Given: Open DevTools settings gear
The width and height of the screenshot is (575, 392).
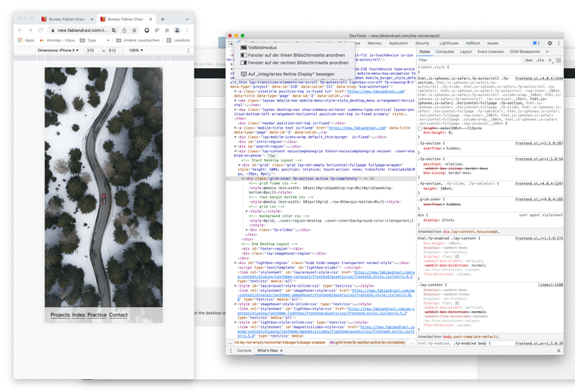Looking at the screenshot, I should pos(549,43).
